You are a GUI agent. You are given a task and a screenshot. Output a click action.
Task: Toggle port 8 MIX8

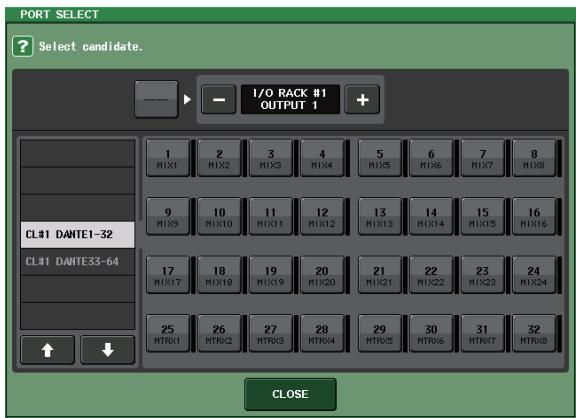[x=534, y=158]
